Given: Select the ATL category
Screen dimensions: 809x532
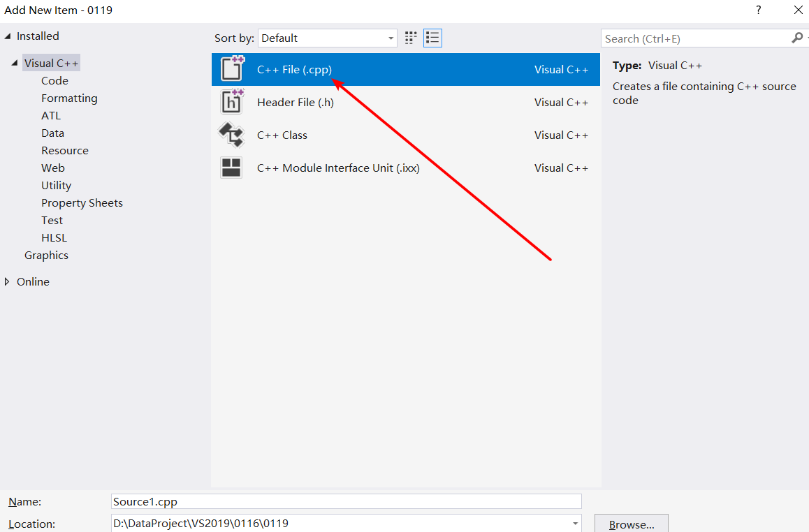Looking at the screenshot, I should (x=50, y=115).
